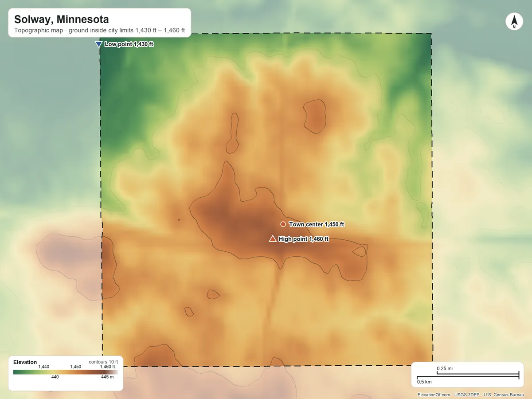Click the elevation color gradient bar
This screenshot has height=399, width=532.
coord(65,372)
